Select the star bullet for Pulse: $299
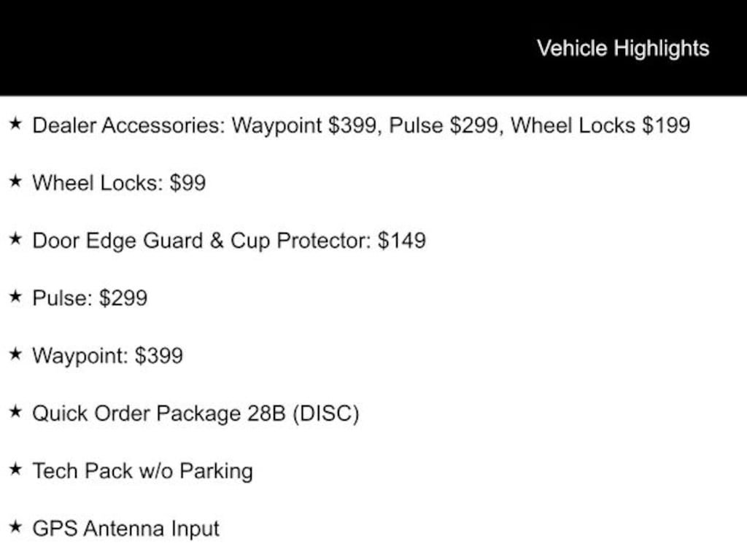Screen dimensions: 747x560 click(15, 296)
